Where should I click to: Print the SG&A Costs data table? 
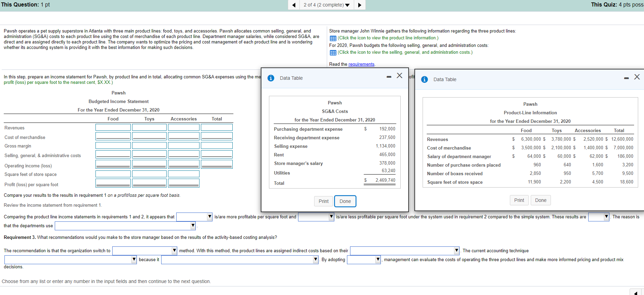click(x=323, y=201)
